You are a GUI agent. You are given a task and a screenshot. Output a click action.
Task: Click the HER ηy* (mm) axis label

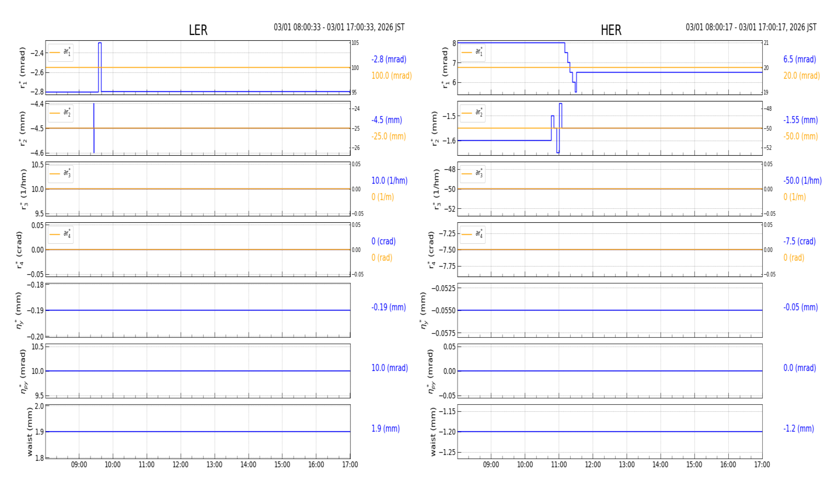click(423, 310)
